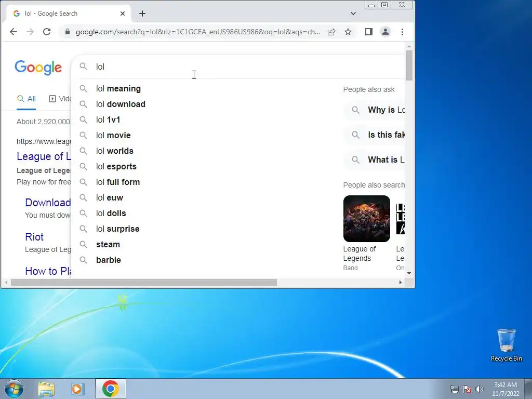Click the address bar URL text

(x=198, y=32)
